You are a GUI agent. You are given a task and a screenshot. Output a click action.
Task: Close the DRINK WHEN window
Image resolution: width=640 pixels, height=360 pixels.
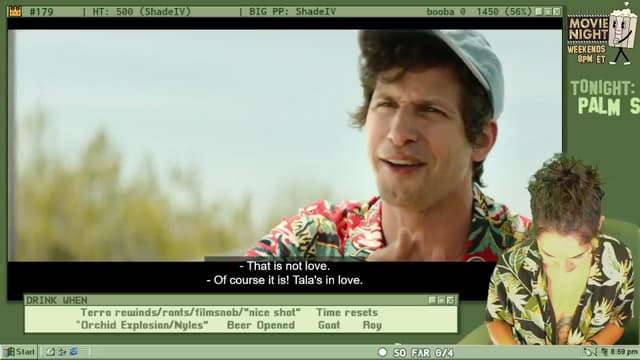pos(451,300)
